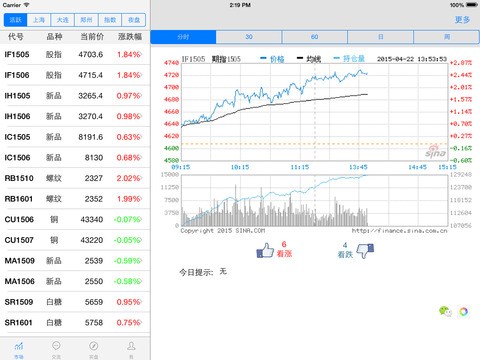480x360 pixels.
Task: Click the 今日提示 label
Action: coord(196,272)
